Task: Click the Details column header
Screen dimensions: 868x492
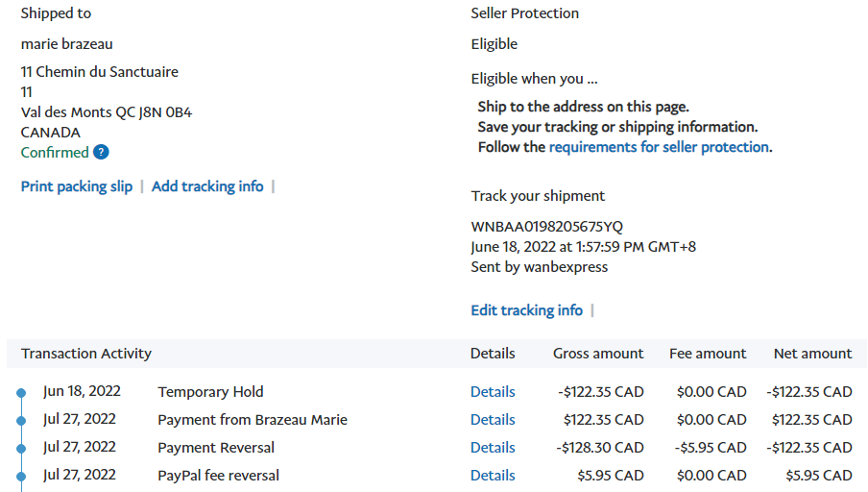Action: (x=493, y=354)
